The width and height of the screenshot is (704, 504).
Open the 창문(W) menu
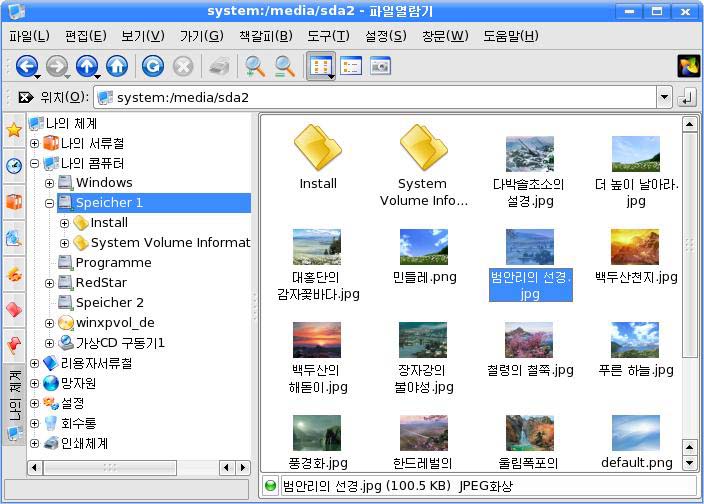click(x=445, y=36)
